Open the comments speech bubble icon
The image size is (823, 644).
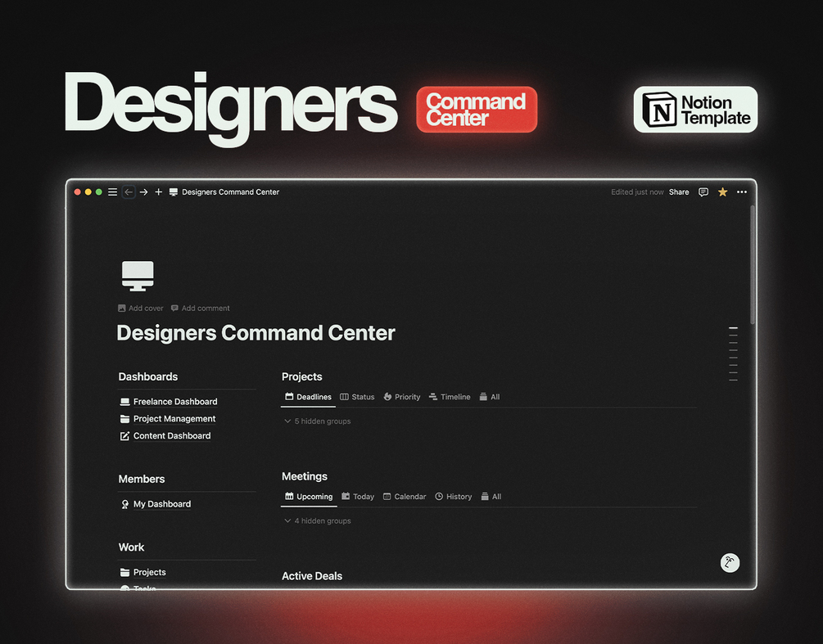[703, 192]
